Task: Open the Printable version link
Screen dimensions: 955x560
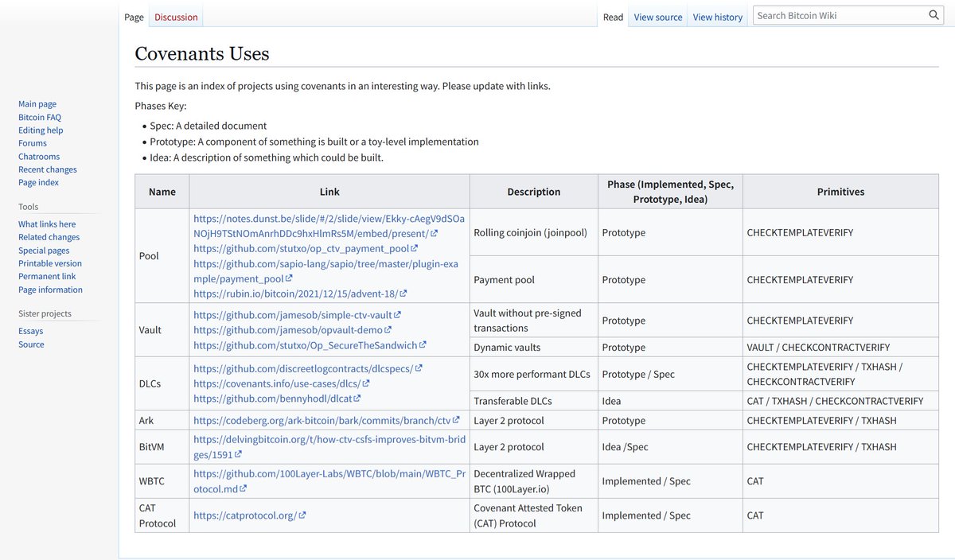Action: pyautogui.click(x=50, y=263)
